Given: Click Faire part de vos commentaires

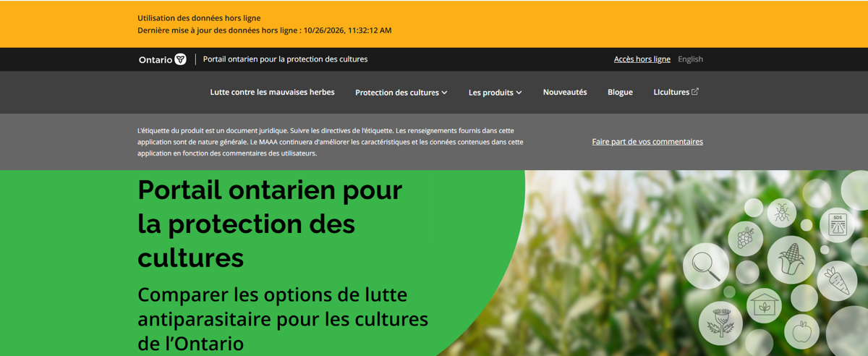Looking at the screenshot, I should point(647,142).
